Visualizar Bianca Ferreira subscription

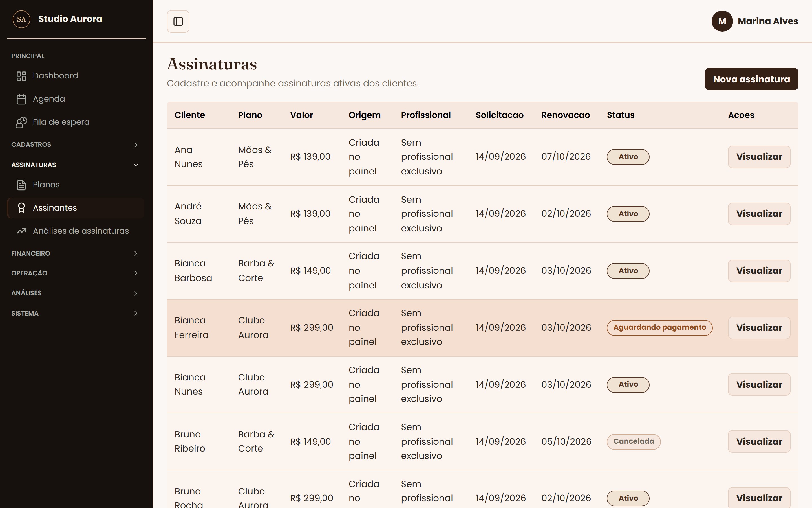(x=759, y=328)
